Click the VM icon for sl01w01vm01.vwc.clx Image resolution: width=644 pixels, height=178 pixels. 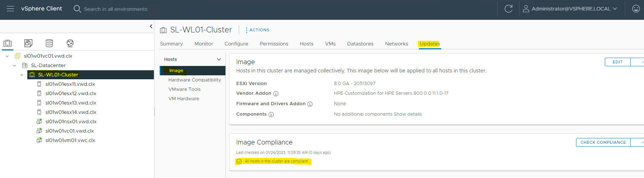tap(39, 140)
